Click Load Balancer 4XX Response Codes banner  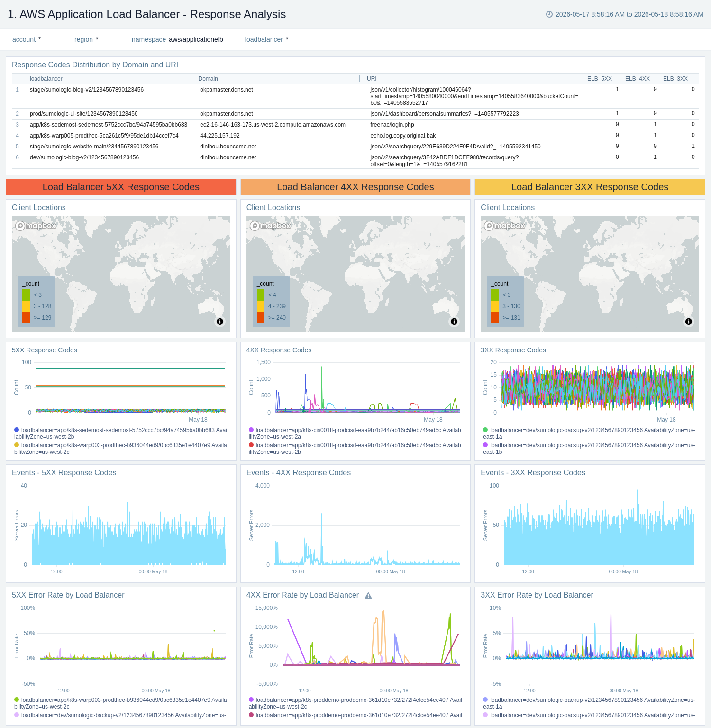click(355, 187)
